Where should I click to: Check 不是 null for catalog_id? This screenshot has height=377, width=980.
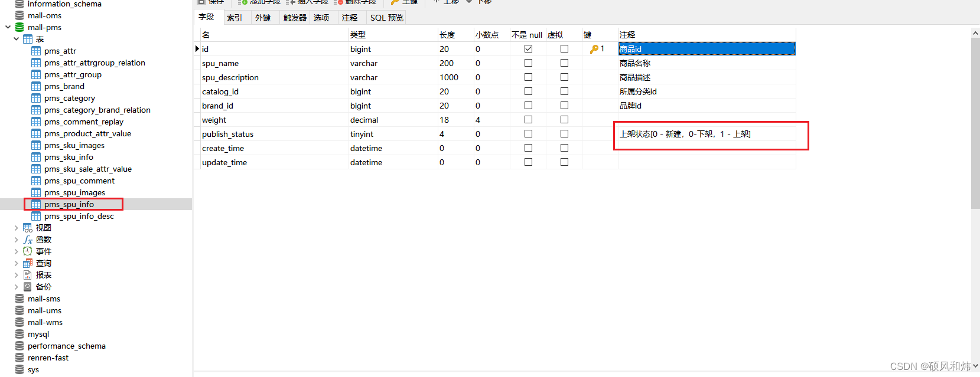pos(528,91)
